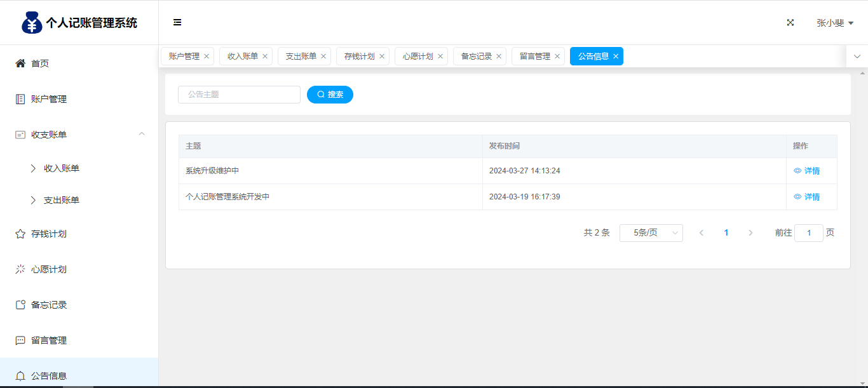The width and height of the screenshot is (868, 388).
Task: Click the sparkle icon for 心愿计划
Action: tap(20, 269)
